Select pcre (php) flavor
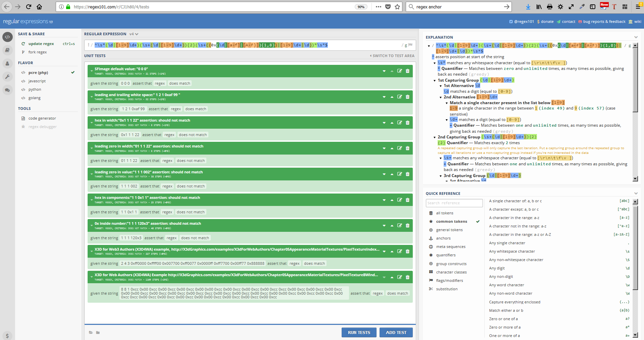 click(x=38, y=73)
